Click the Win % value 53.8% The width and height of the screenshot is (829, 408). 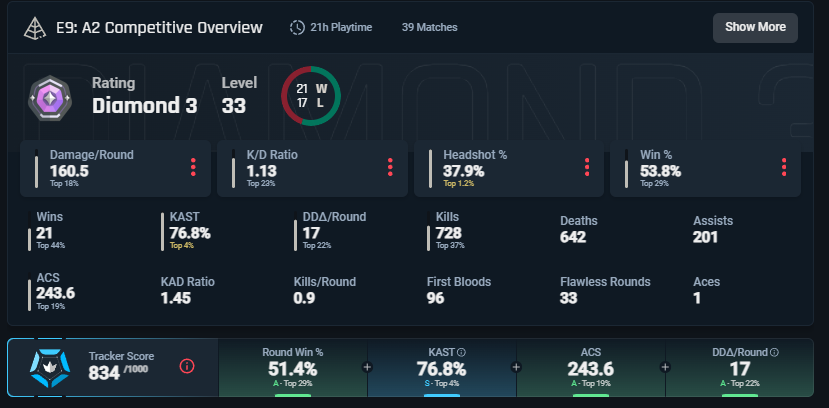pyautogui.click(x=660, y=171)
